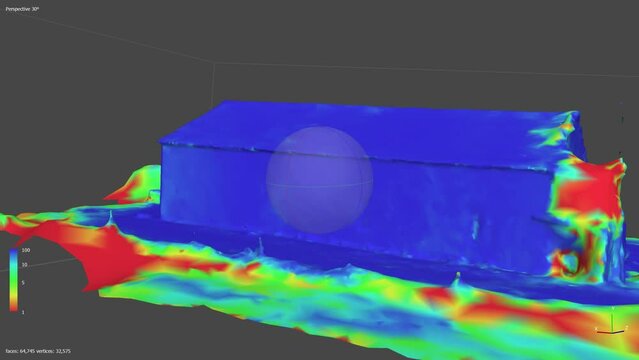Click the translucent trackball sphere in the viewport
The width and height of the screenshot is (639, 360).
[320, 180]
